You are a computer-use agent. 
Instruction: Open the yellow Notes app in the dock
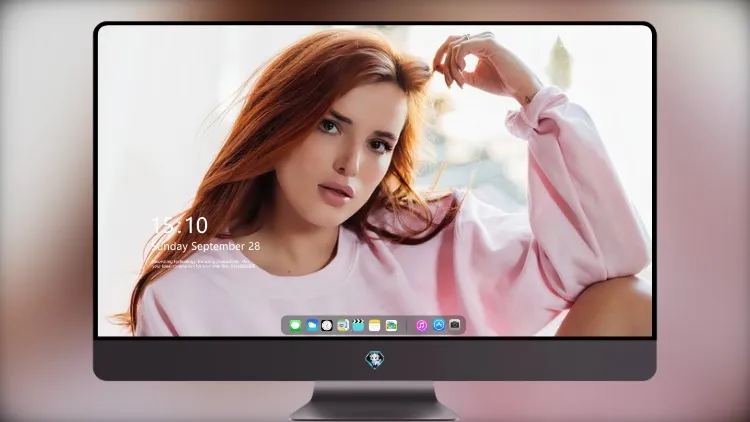pyautogui.click(x=375, y=326)
